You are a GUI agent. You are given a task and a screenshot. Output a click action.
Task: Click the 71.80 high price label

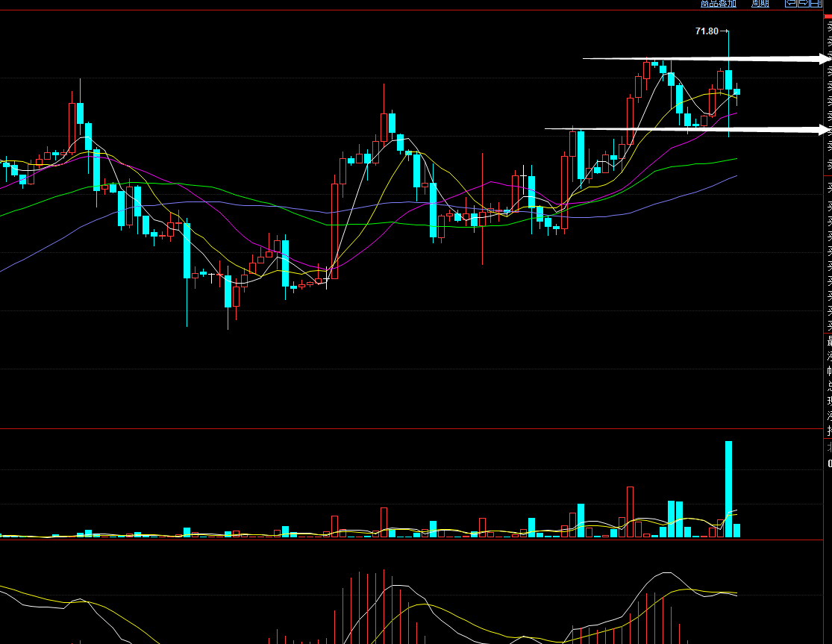point(707,31)
